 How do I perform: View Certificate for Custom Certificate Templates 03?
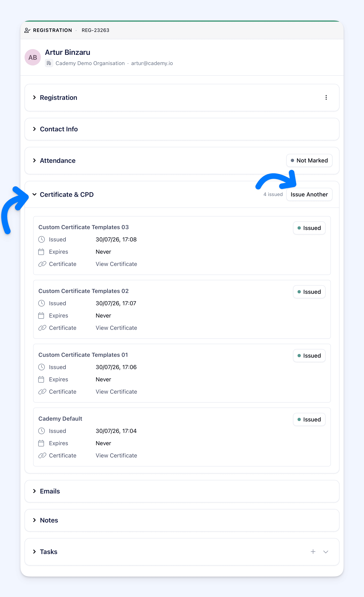pos(116,264)
